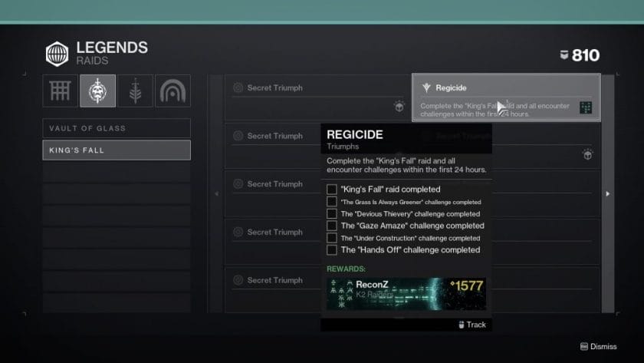
Task: Click the ReconZ K2 Raiders reward emblem
Action: [406, 294]
